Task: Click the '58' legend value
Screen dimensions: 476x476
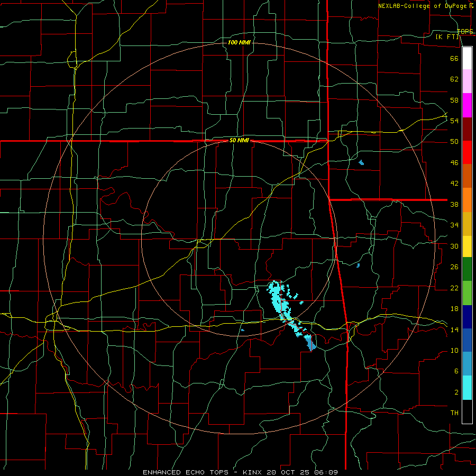Action: pyautogui.click(x=454, y=100)
